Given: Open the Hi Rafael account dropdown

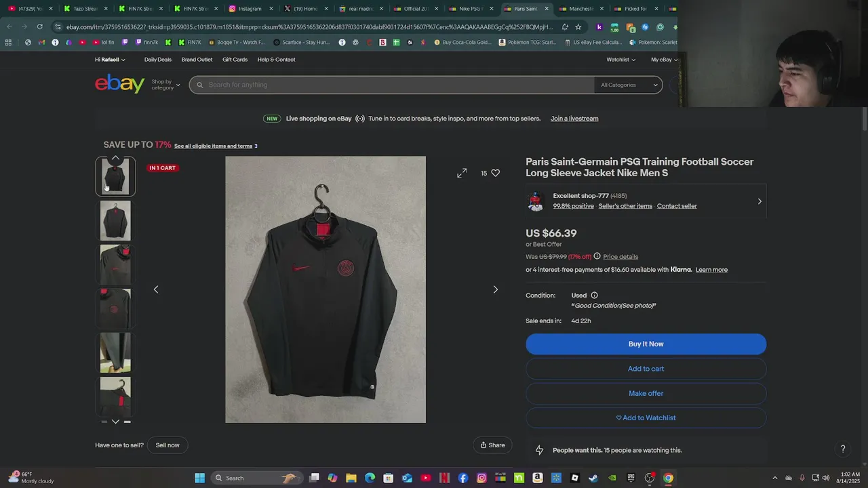Looking at the screenshot, I should (x=110, y=60).
